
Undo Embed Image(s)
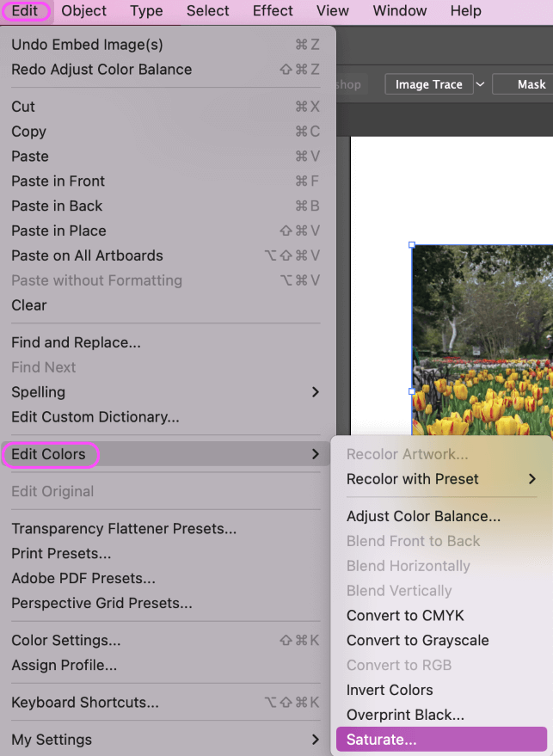(87, 45)
